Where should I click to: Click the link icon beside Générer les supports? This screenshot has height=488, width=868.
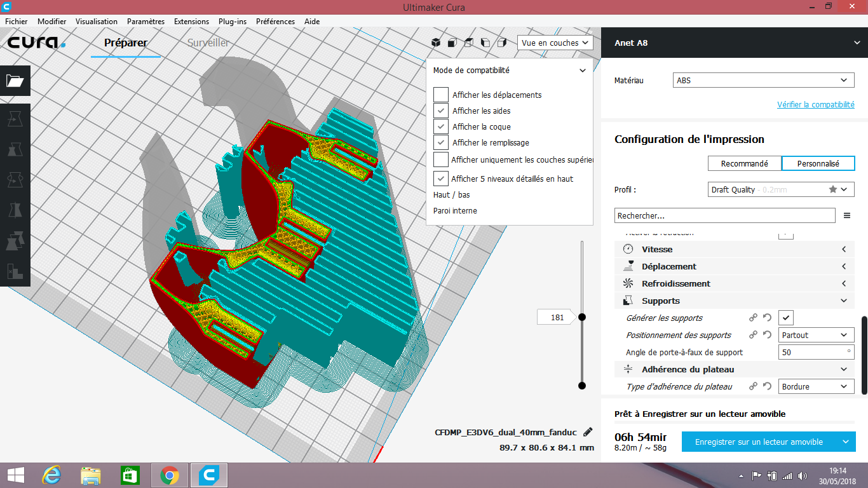tap(753, 318)
